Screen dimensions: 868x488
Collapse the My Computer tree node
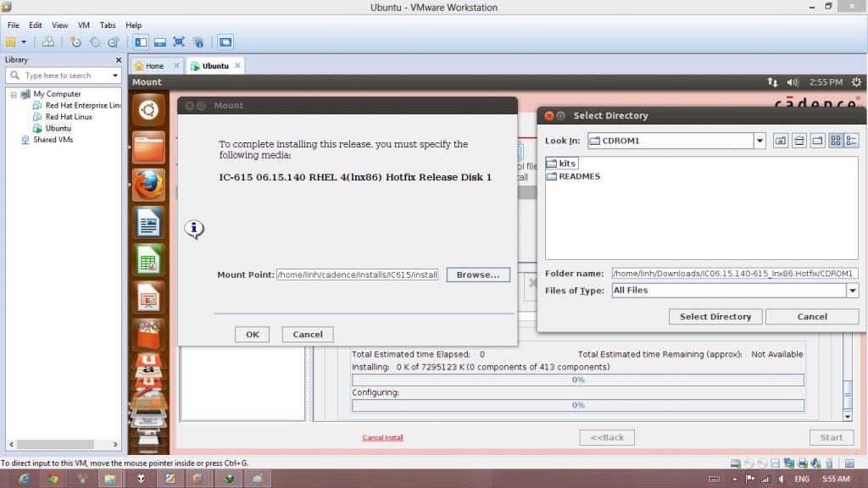14,95
